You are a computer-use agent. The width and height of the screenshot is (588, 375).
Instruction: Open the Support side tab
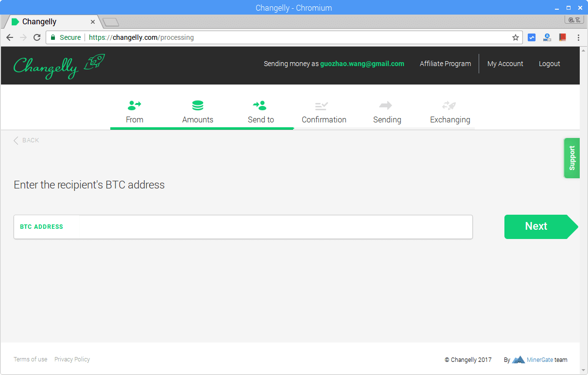pyautogui.click(x=571, y=158)
